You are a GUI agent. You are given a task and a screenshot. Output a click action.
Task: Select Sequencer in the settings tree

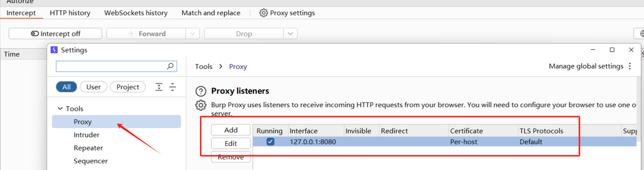(x=90, y=161)
